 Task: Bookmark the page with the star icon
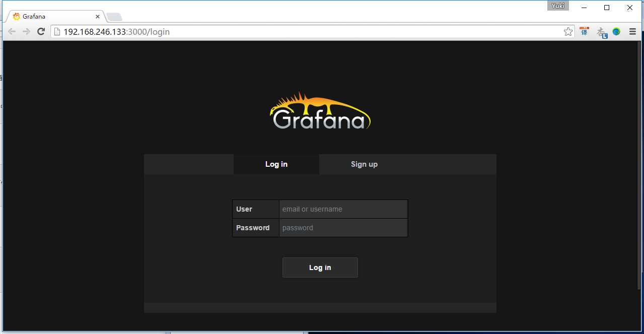coord(568,32)
